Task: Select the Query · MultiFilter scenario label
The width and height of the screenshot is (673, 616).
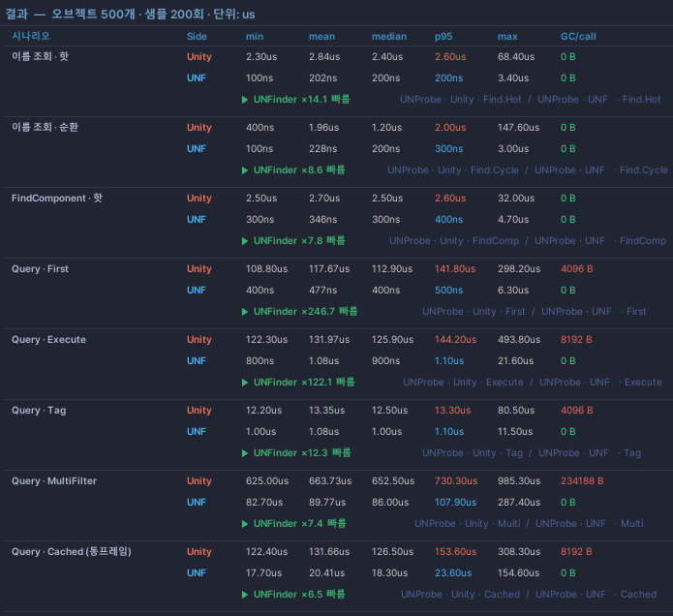Action: (x=54, y=480)
